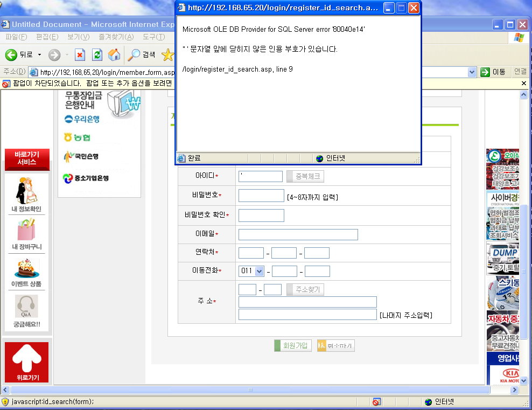Expand the address bar dropdown arrow
532x410 pixels.
(472, 72)
